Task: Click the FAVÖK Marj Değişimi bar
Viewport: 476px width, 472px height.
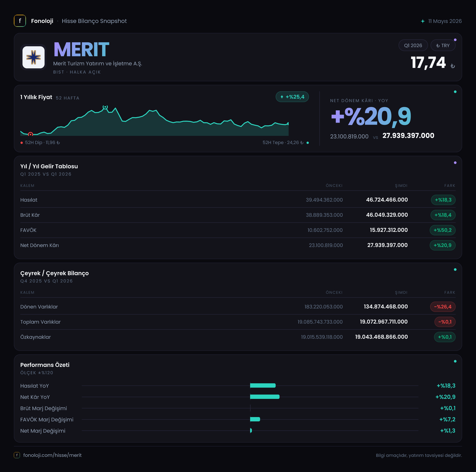Action: 255,419
